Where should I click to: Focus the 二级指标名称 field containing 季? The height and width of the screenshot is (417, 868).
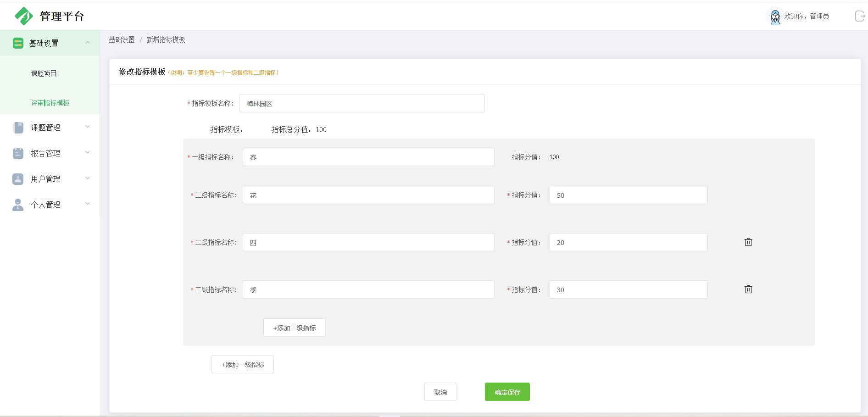pos(368,289)
